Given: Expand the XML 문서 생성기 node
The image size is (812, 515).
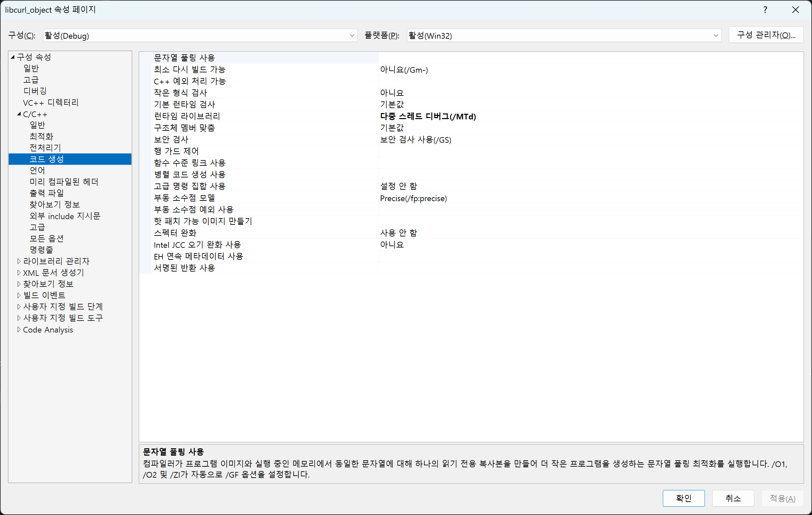Looking at the screenshot, I should (x=19, y=273).
